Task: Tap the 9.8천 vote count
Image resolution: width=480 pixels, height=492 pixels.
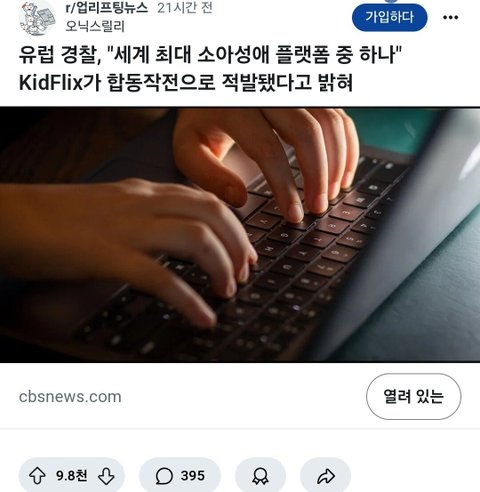Action: 71,476
